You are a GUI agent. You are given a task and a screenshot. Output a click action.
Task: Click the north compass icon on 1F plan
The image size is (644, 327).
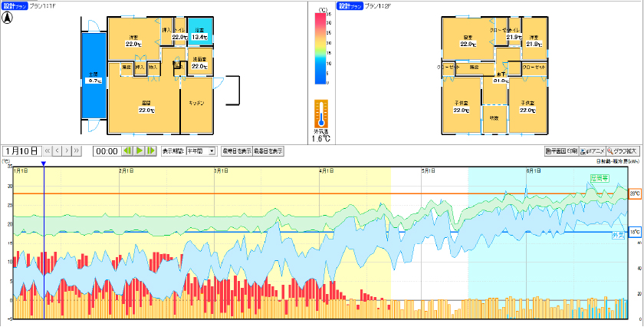pos(8,19)
